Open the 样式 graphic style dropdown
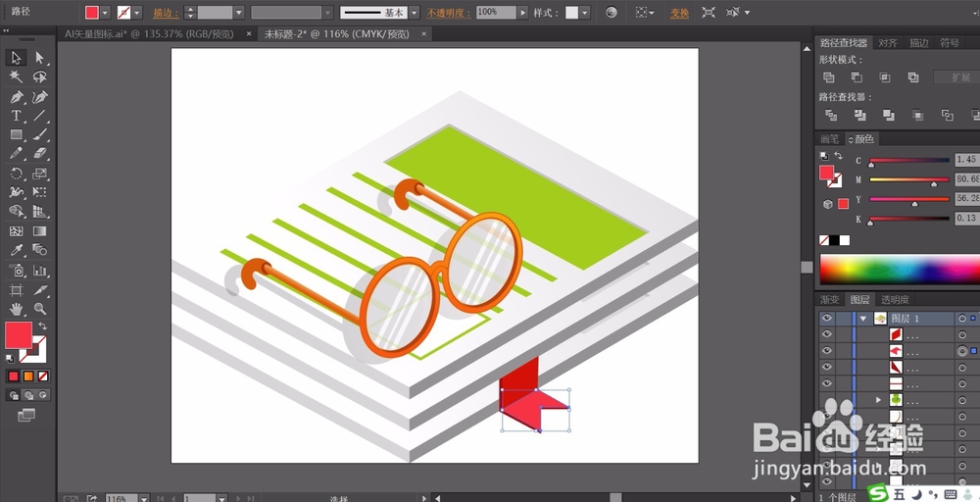Image resolution: width=980 pixels, height=502 pixels. coord(584,13)
